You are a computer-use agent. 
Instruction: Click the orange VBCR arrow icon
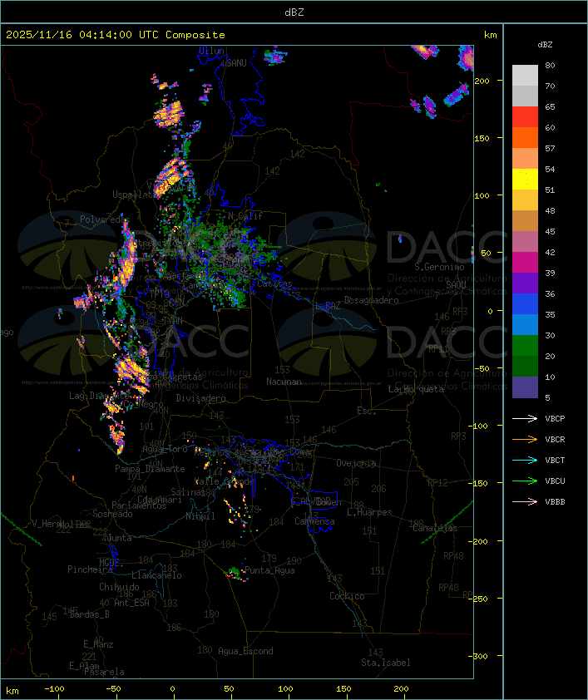coord(525,439)
